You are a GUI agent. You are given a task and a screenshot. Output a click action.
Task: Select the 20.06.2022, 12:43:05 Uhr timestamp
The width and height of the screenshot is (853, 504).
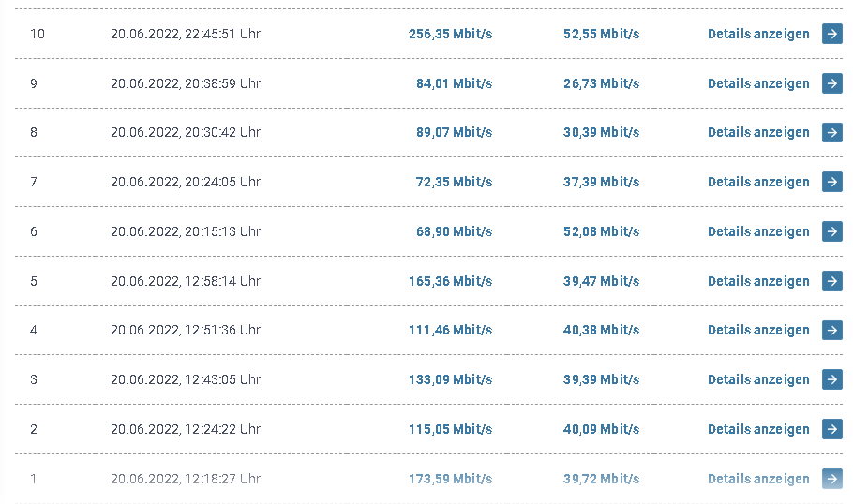point(186,379)
